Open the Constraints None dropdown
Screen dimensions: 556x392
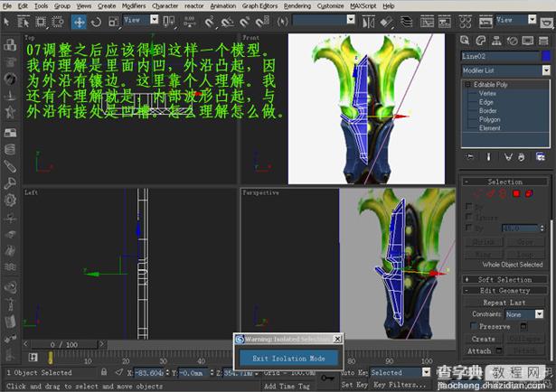(x=524, y=314)
